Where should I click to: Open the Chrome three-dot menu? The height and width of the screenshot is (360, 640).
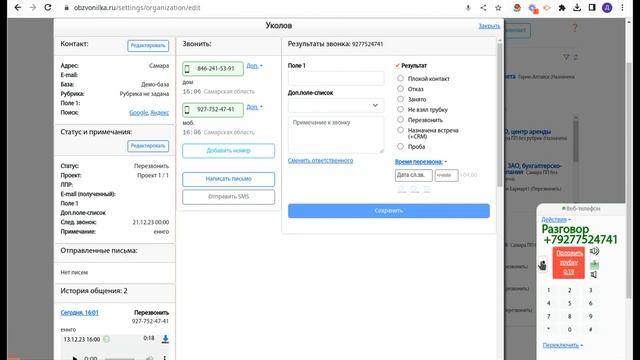622,7
